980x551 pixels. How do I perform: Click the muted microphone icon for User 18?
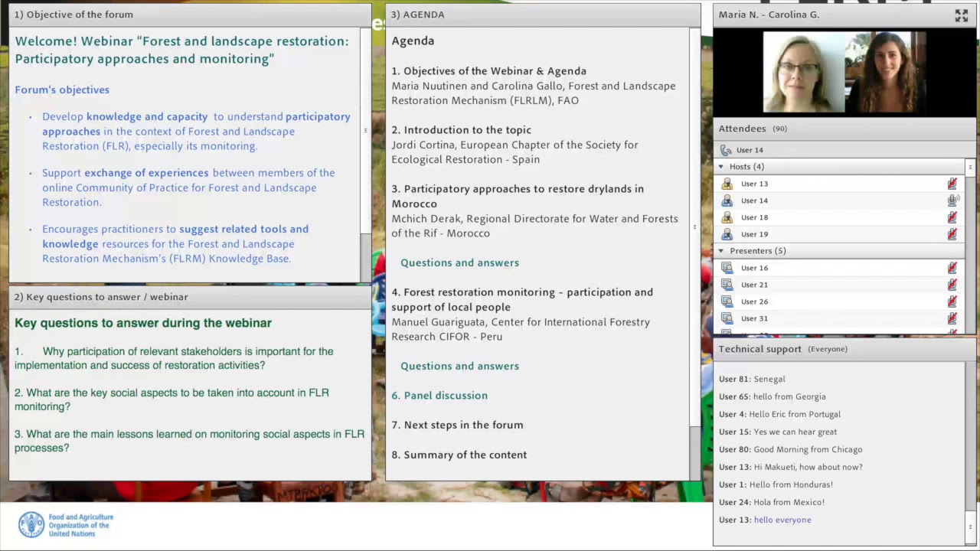[952, 217]
